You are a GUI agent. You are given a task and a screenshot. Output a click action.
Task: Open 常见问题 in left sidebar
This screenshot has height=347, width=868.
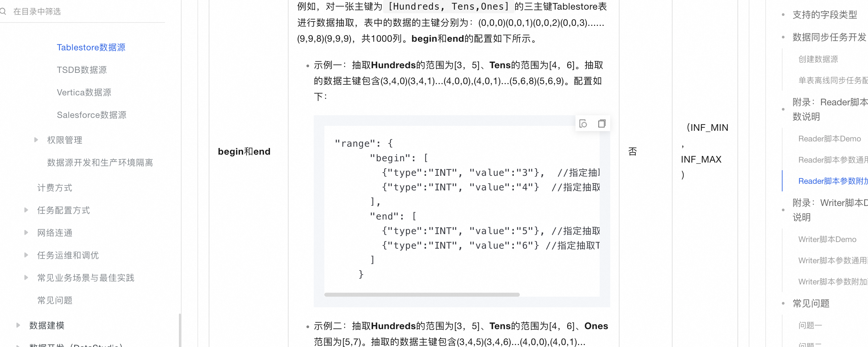pos(55,300)
